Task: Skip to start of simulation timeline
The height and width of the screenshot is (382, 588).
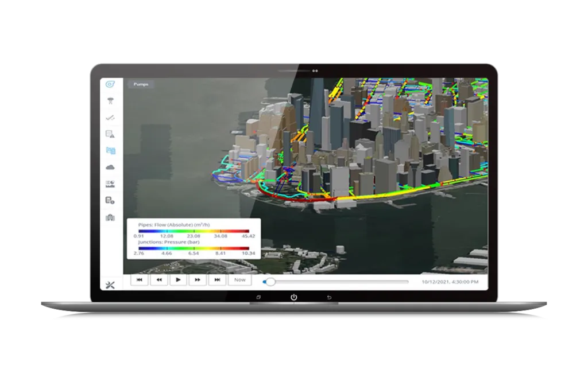Action: [140, 280]
